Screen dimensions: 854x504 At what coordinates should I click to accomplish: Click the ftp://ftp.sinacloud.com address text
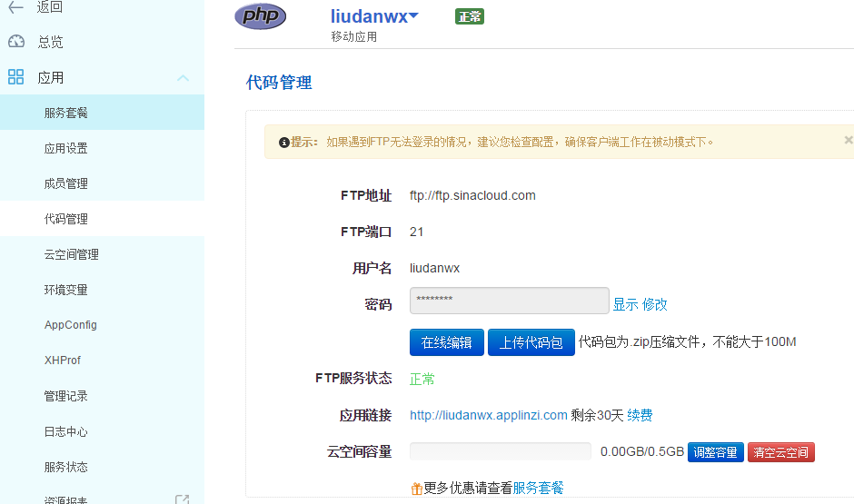pos(472,195)
